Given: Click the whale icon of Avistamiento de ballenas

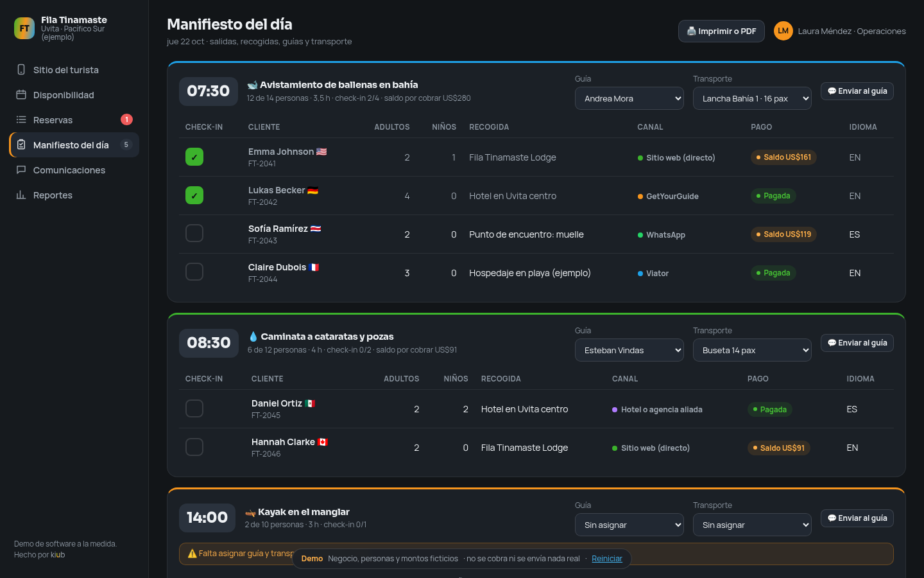Looking at the screenshot, I should 252,85.
